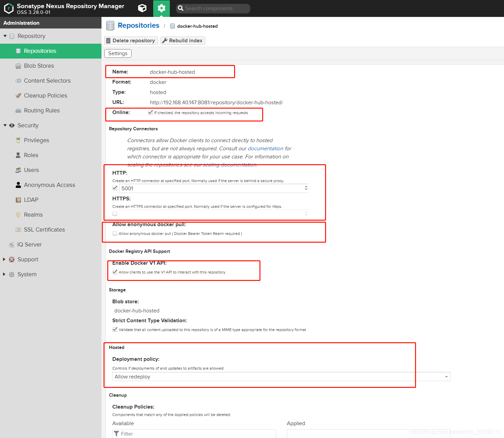Viewport: 504px width, 438px height.
Task: Open the Administration gear icon in header
Action: pyautogui.click(x=162, y=8)
